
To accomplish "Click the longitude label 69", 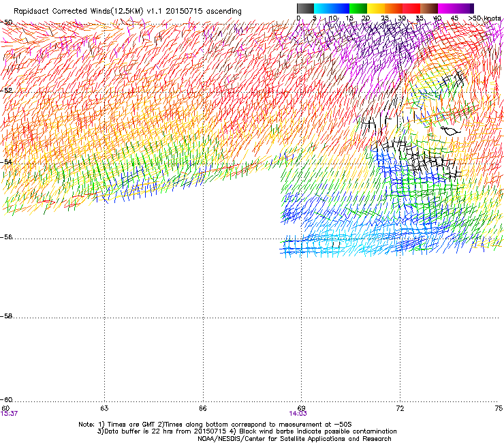I will pyautogui.click(x=301, y=408).
